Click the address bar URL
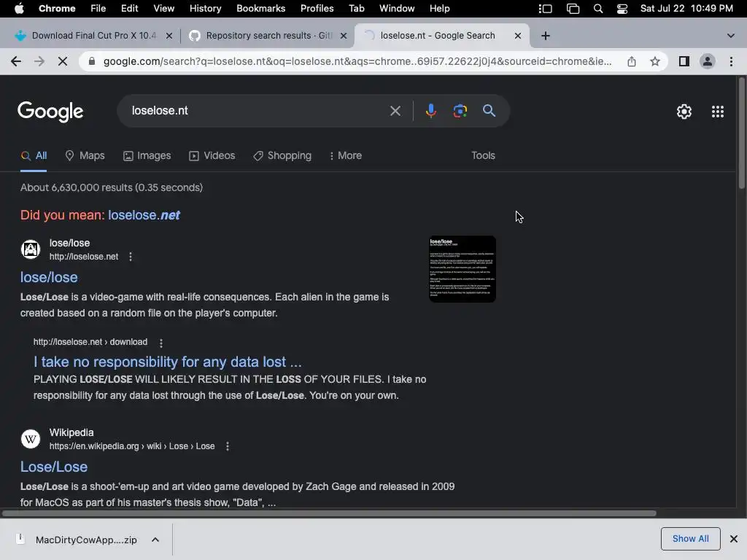Viewport: 747px width, 560px height. (357, 61)
